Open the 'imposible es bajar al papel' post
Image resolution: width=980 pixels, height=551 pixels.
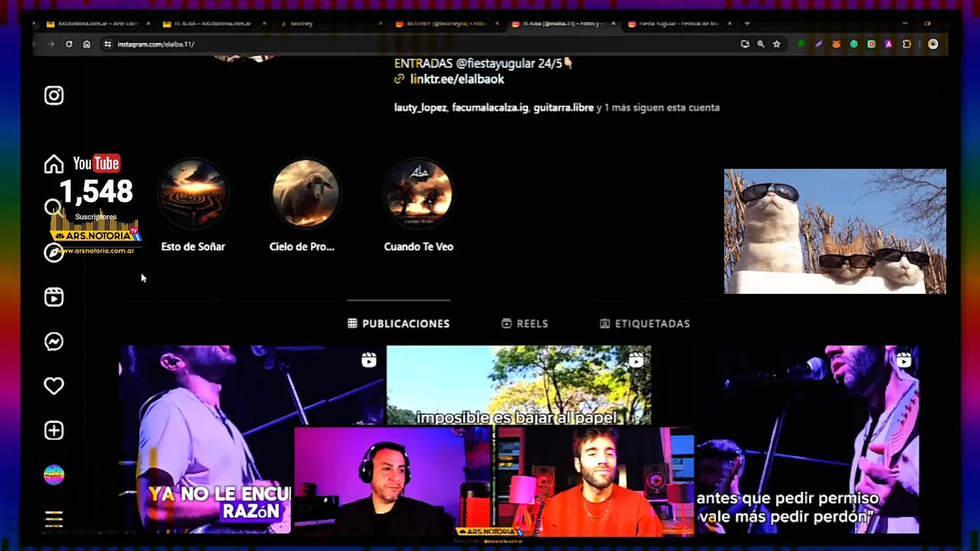(x=519, y=385)
